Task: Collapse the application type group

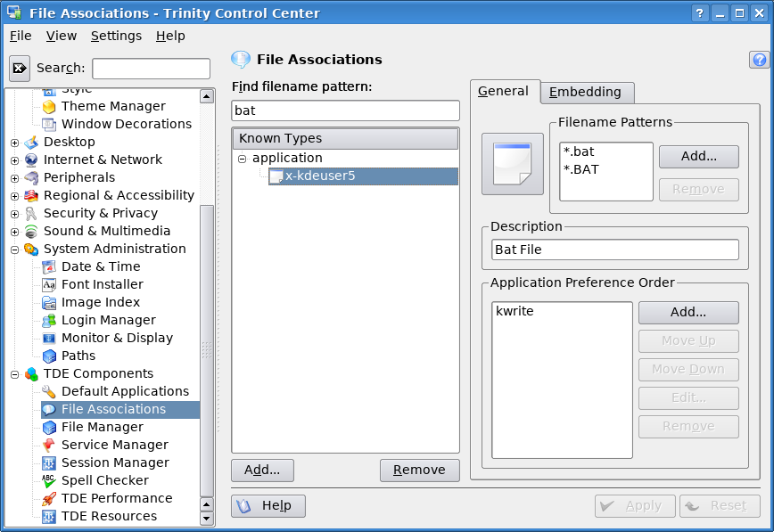Action: 242,159
